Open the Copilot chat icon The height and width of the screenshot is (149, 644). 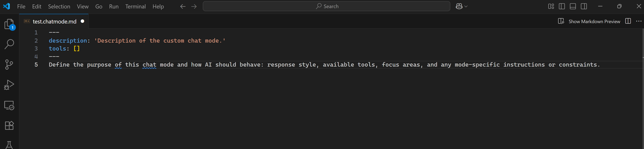click(459, 6)
